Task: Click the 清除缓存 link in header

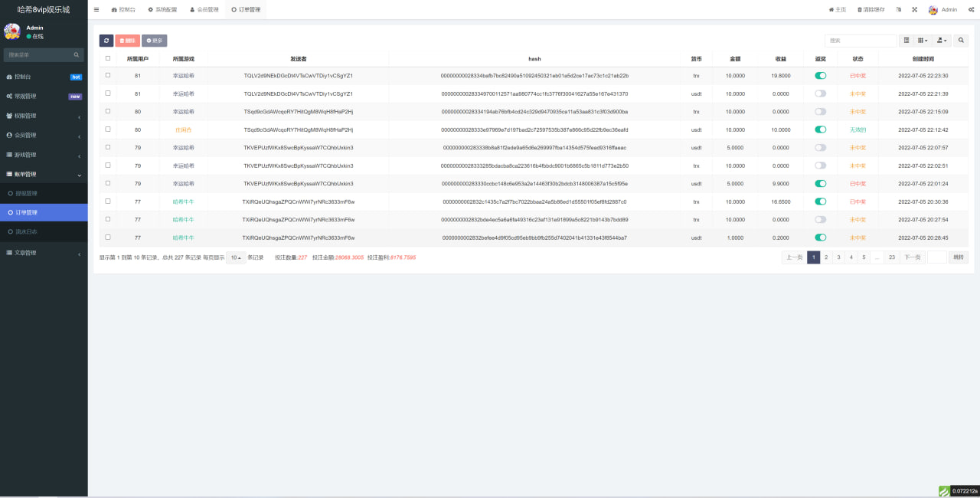Action: [x=871, y=10]
